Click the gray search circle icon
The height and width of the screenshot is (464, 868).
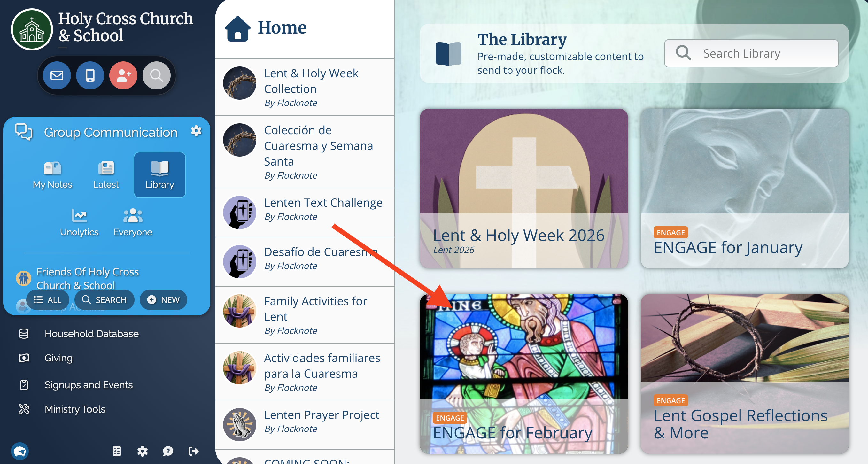(x=156, y=75)
